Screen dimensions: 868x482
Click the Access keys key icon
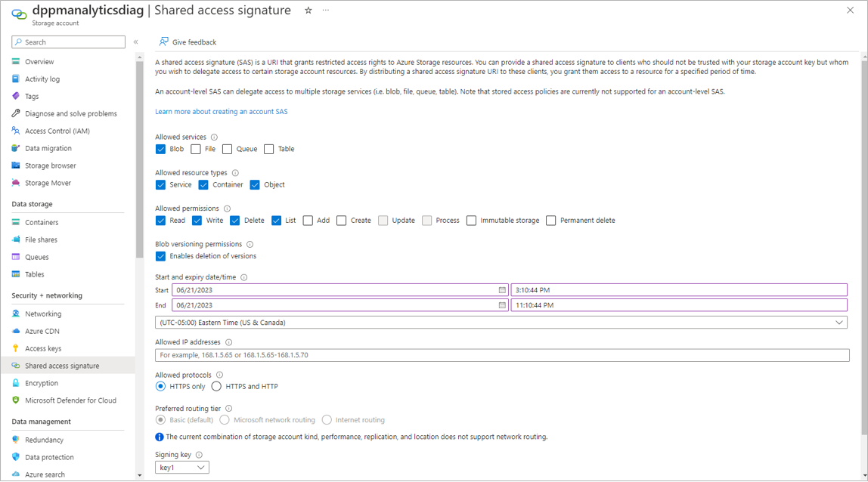(x=15, y=348)
